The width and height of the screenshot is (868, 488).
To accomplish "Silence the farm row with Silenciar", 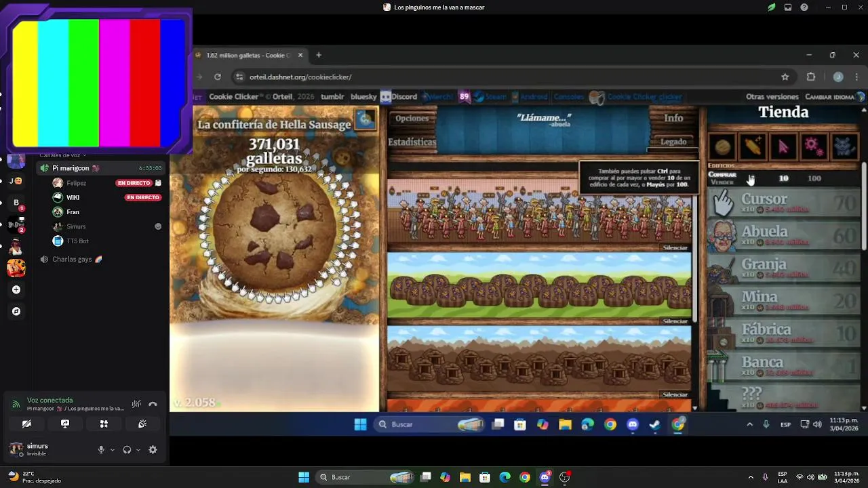I will click(675, 321).
